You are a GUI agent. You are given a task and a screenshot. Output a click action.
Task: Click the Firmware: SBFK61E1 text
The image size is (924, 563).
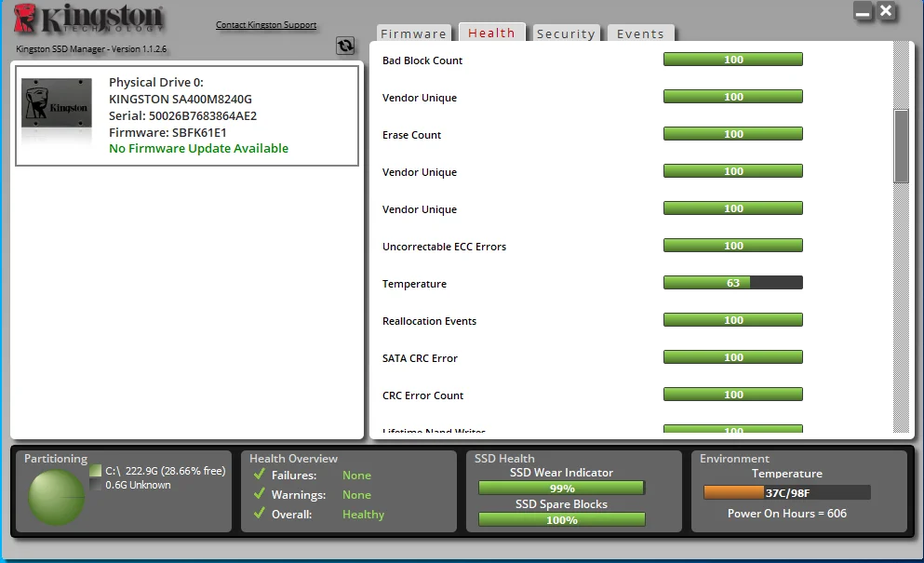pos(167,133)
